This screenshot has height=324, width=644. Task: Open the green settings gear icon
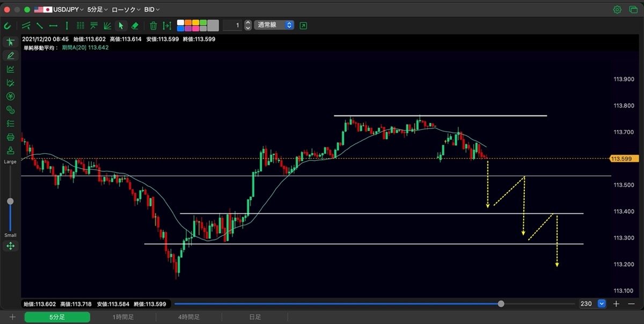click(x=617, y=10)
